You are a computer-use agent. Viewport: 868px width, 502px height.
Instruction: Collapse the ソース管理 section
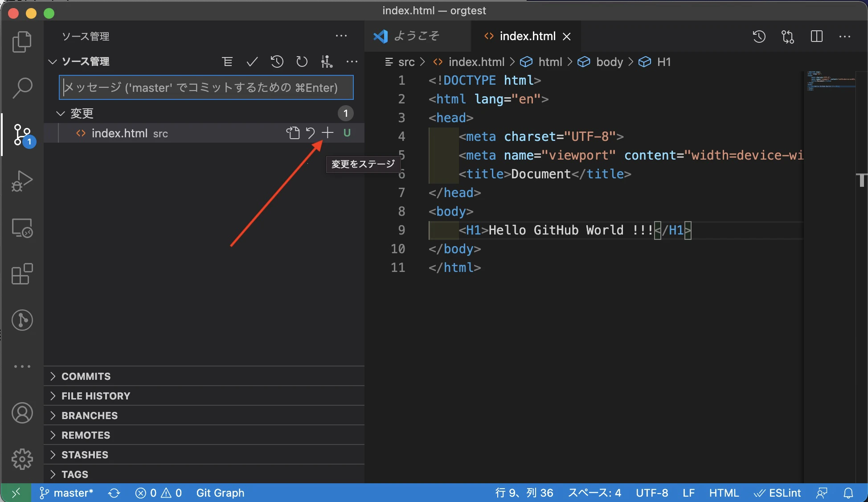[x=53, y=62]
